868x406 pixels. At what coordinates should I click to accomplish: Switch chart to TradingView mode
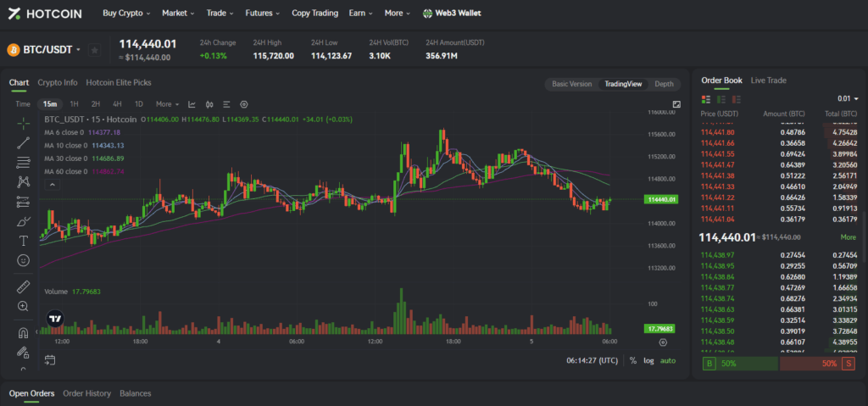(x=623, y=84)
